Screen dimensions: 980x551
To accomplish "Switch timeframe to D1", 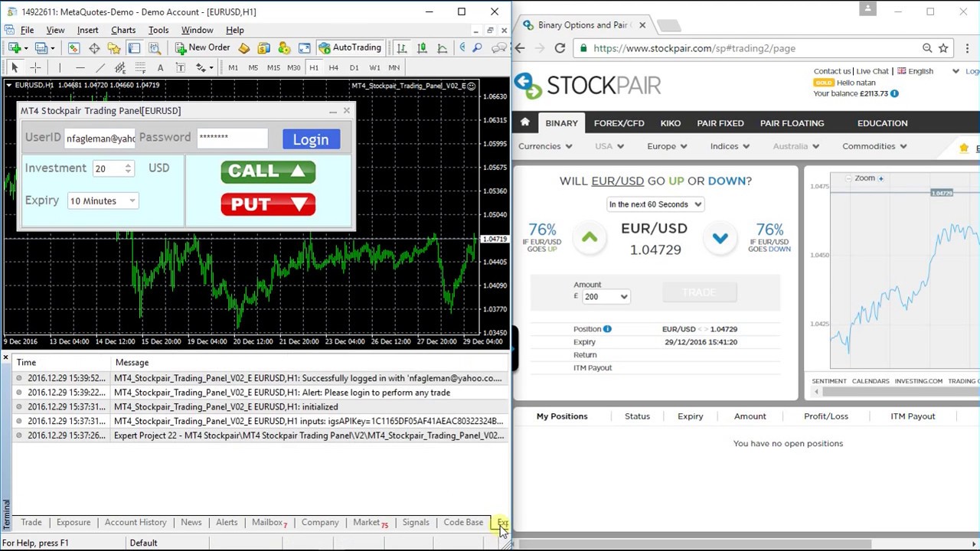I will tap(354, 67).
